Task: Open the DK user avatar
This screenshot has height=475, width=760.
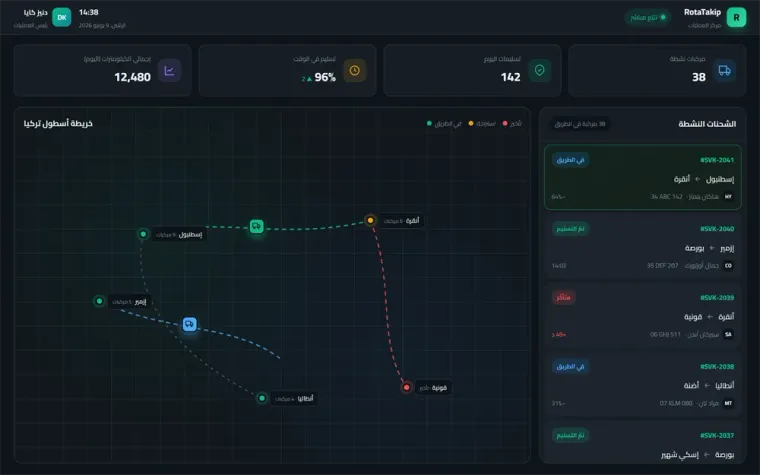Action: 62,17
